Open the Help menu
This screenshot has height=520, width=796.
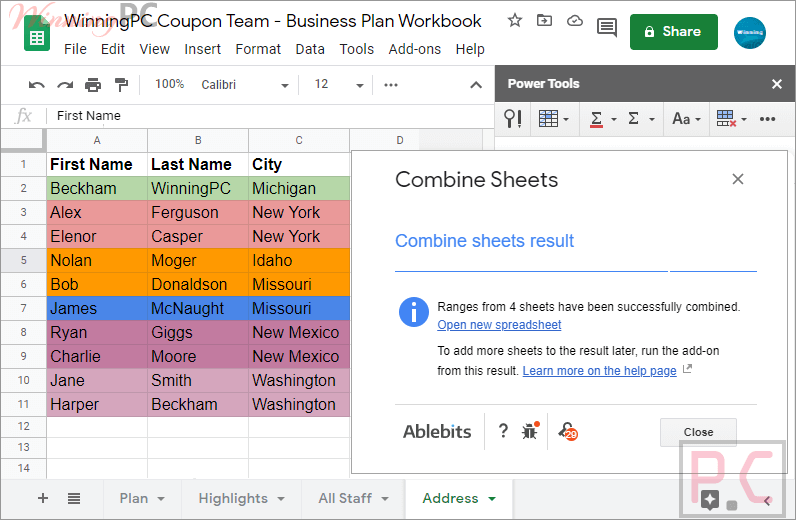point(470,49)
